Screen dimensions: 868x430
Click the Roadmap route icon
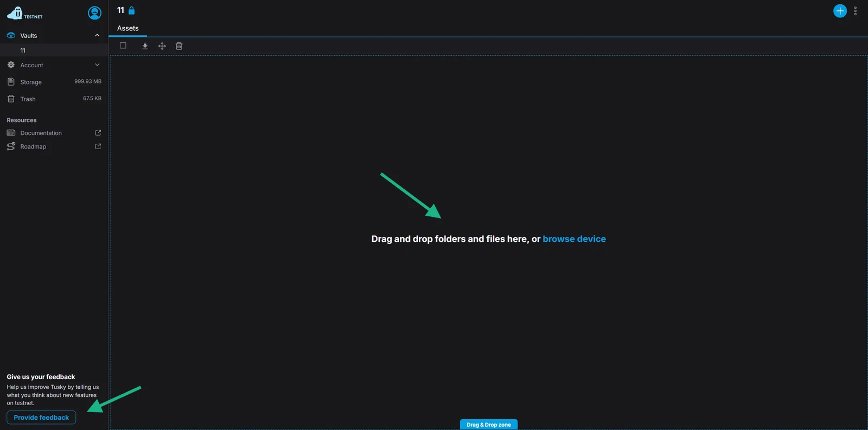click(11, 146)
